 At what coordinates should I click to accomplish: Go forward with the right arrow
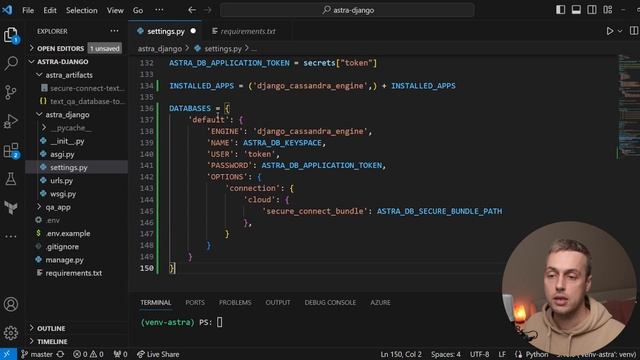pyautogui.click(x=208, y=10)
